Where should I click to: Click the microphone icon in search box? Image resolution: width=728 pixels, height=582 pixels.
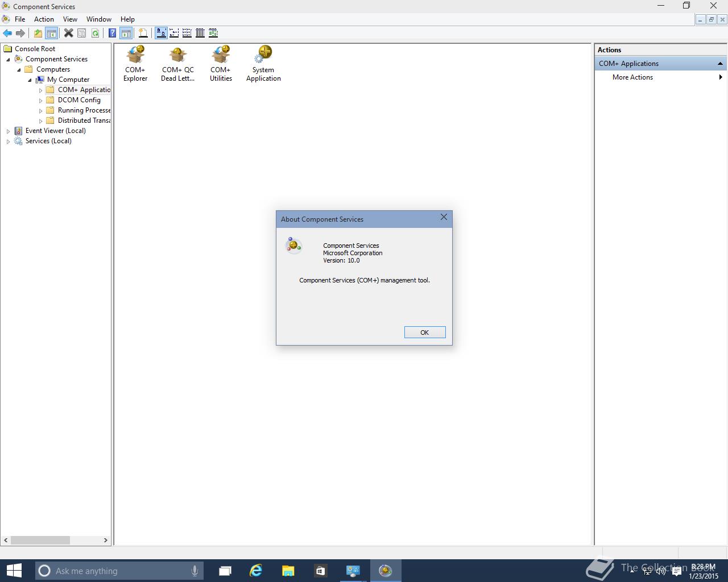click(195, 571)
